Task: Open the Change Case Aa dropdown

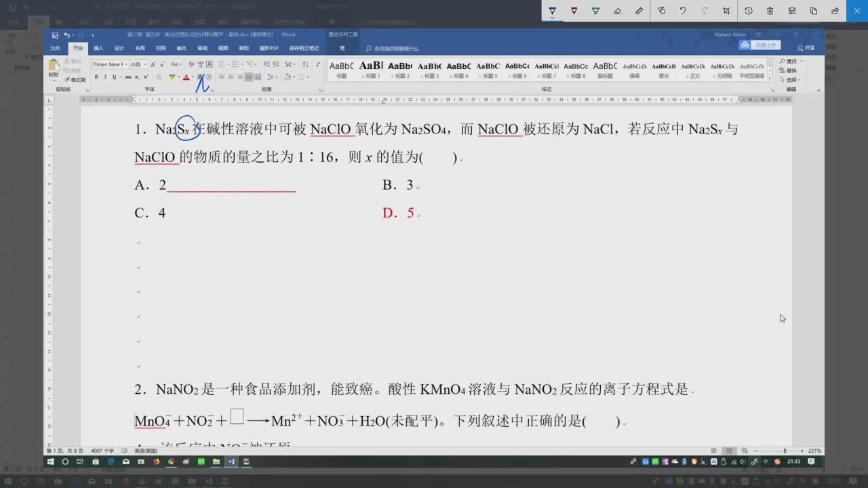Action: 176,64
